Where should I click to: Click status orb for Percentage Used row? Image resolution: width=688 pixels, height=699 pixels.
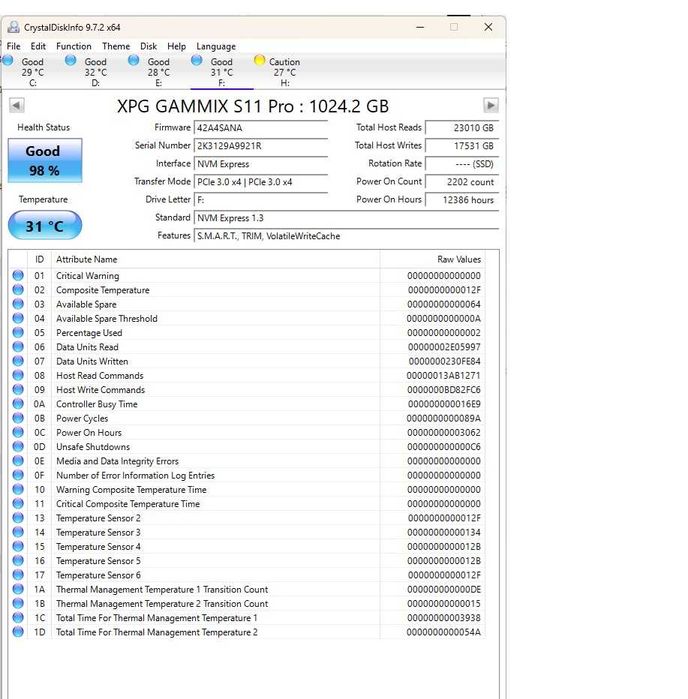[x=18, y=333]
